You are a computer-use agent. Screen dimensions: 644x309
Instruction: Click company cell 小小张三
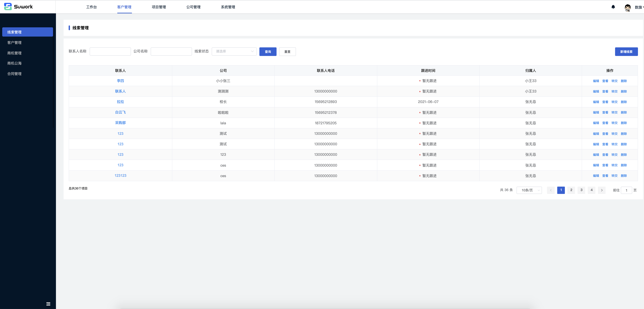[x=223, y=81]
